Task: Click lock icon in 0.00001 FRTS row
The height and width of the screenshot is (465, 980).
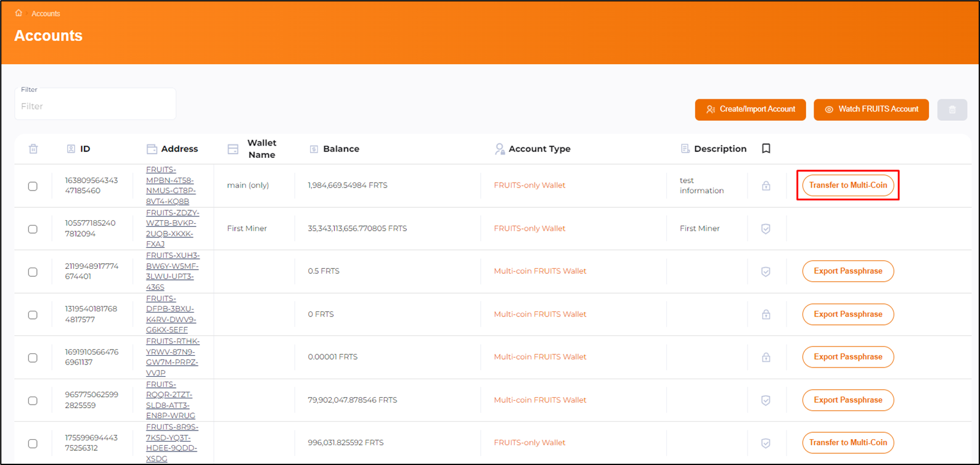Action: point(766,357)
